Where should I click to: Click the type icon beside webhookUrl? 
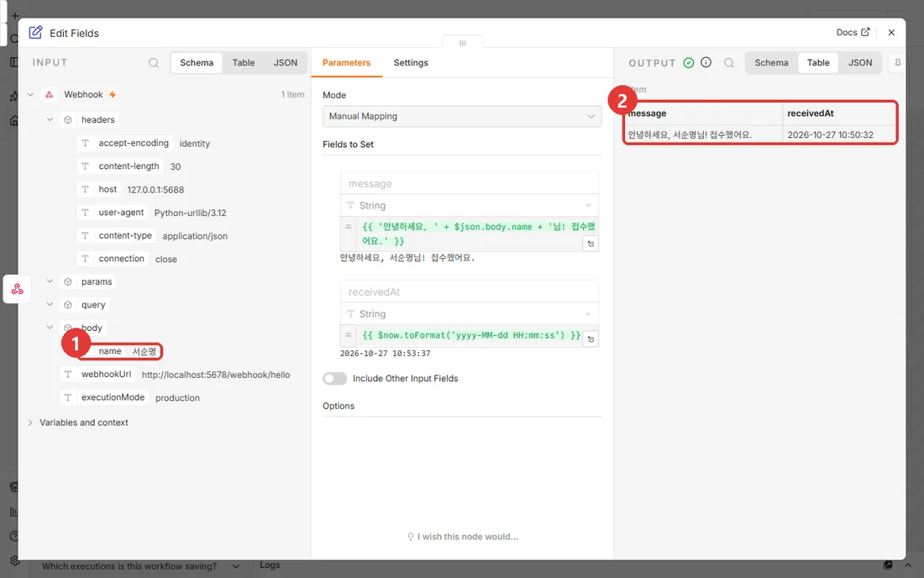pyautogui.click(x=68, y=374)
